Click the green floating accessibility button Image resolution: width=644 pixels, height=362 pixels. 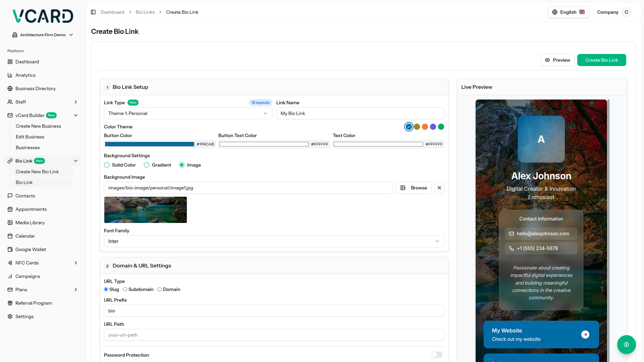(x=626, y=345)
